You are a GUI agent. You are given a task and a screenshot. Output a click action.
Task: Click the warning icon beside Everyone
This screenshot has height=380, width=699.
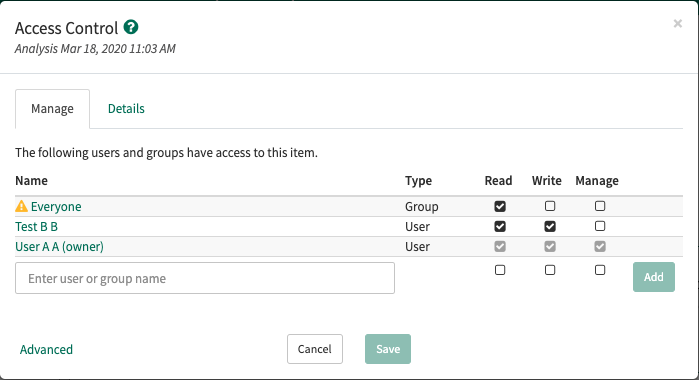[21, 206]
